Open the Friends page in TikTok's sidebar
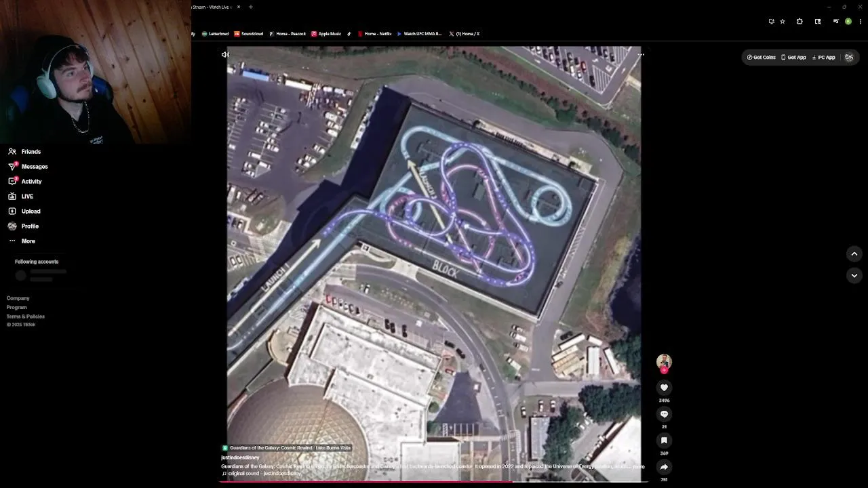 (24, 152)
